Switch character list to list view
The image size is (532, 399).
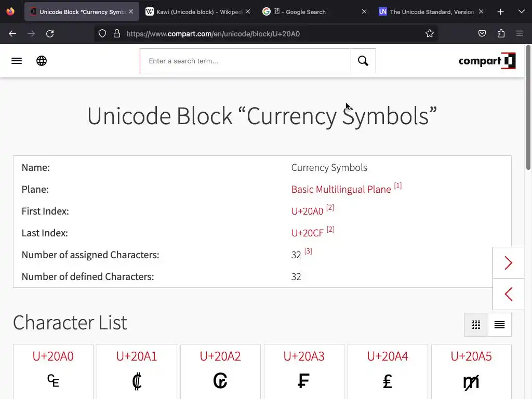(x=499, y=325)
